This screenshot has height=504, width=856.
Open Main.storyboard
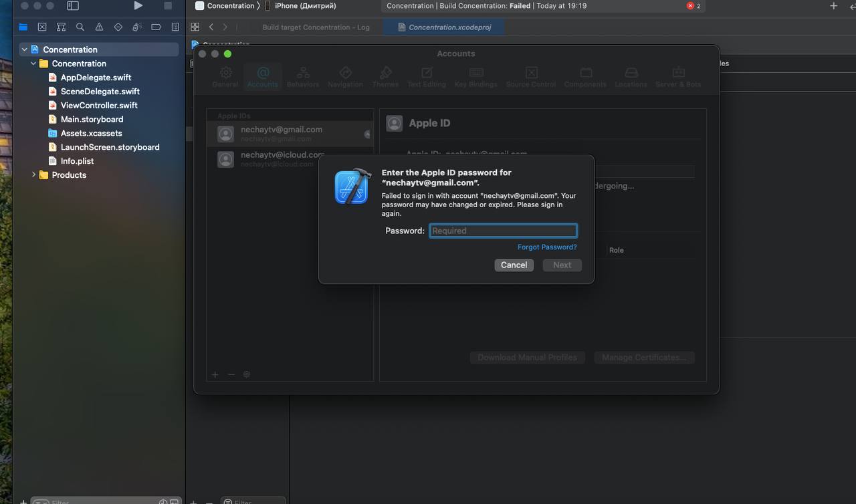(92, 120)
